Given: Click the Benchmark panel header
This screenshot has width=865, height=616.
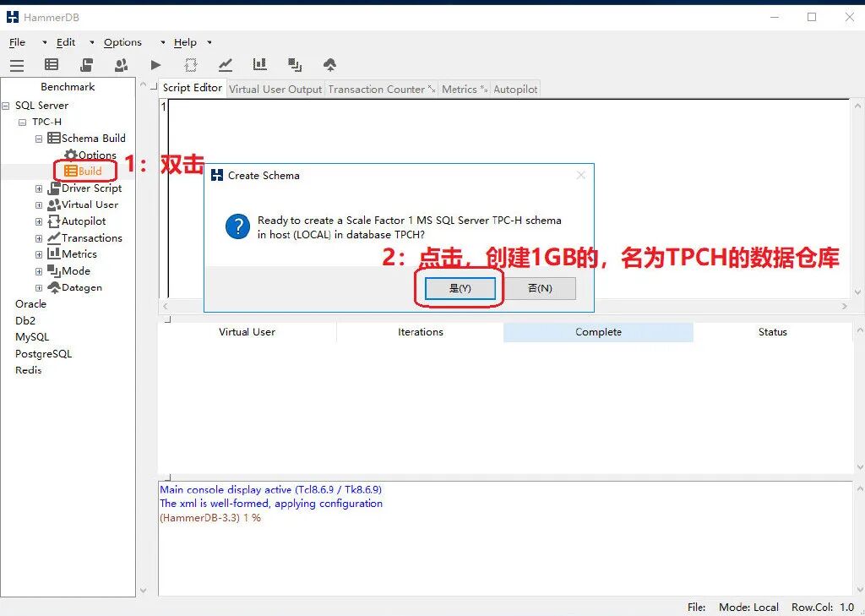Looking at the screenshot, I should click(x=68, y=87).
